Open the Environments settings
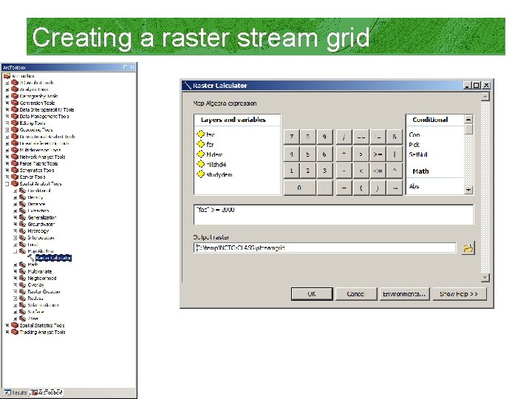The image size is (532, 399). click(x=404, y=294)
